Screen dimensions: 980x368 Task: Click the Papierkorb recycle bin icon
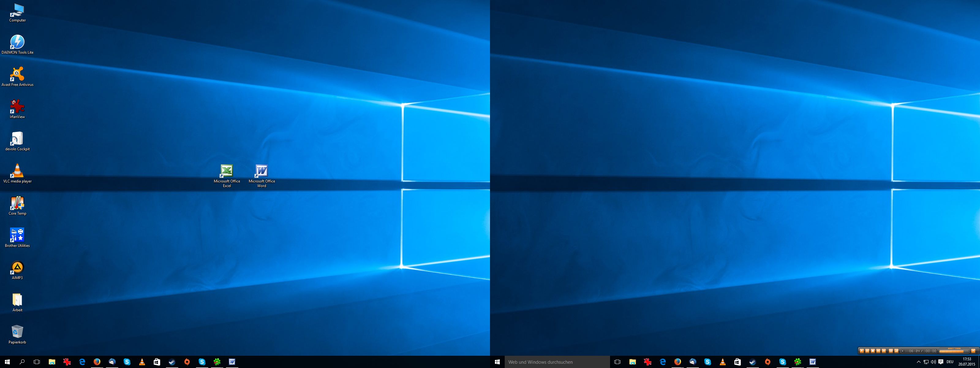tap(17, 332)
